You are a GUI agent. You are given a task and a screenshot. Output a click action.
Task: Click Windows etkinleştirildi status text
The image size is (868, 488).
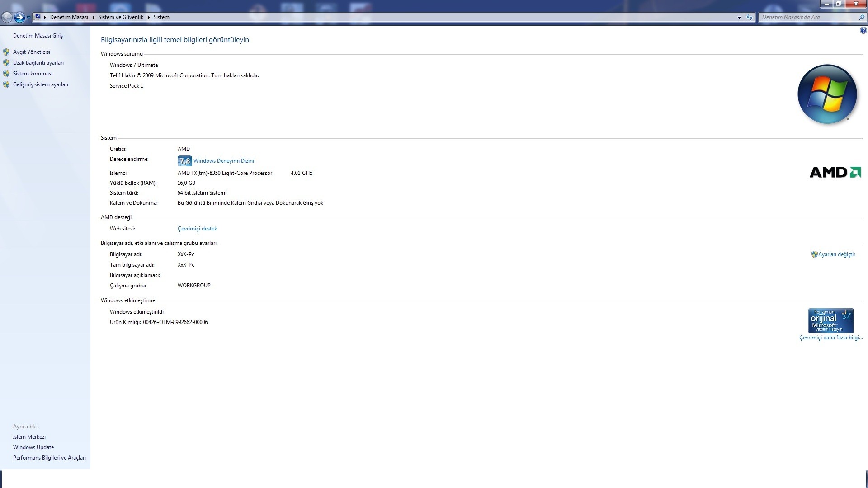point(137,312)
